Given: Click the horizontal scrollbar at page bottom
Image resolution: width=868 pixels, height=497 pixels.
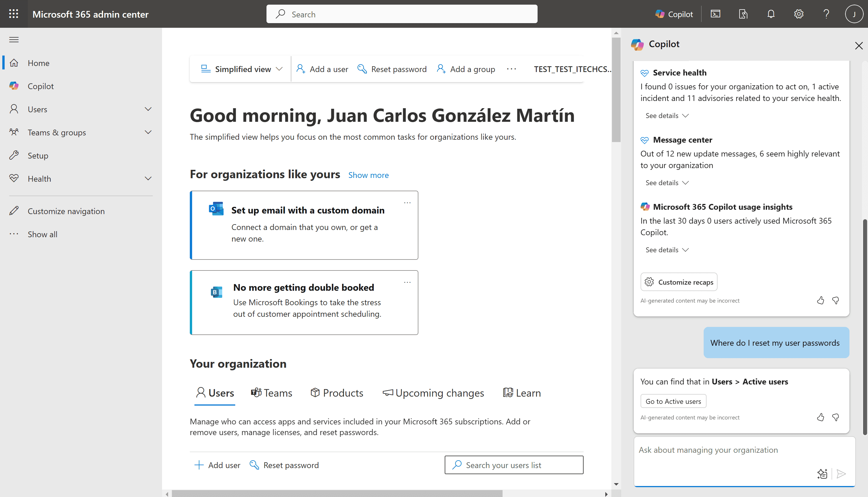Looking at the screenshot, I should [x=337, y=494].
